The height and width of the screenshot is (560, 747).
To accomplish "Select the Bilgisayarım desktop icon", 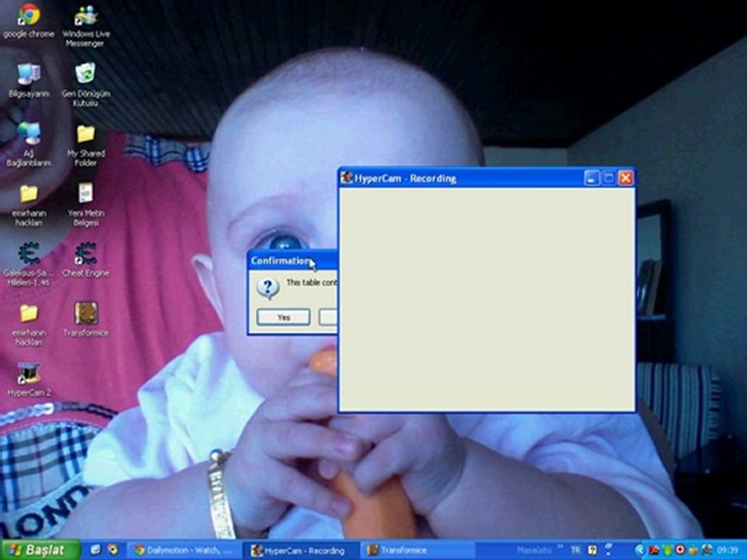I will click(29, 80).
